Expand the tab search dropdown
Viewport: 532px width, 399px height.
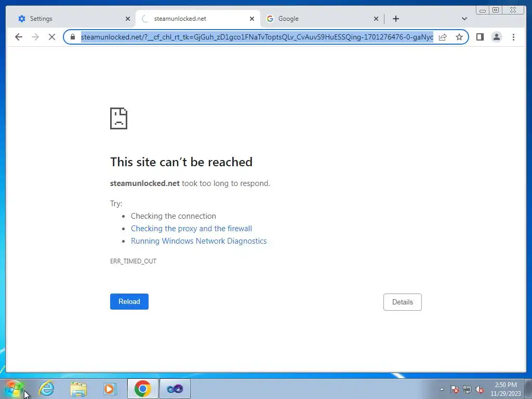coord(464,19)
